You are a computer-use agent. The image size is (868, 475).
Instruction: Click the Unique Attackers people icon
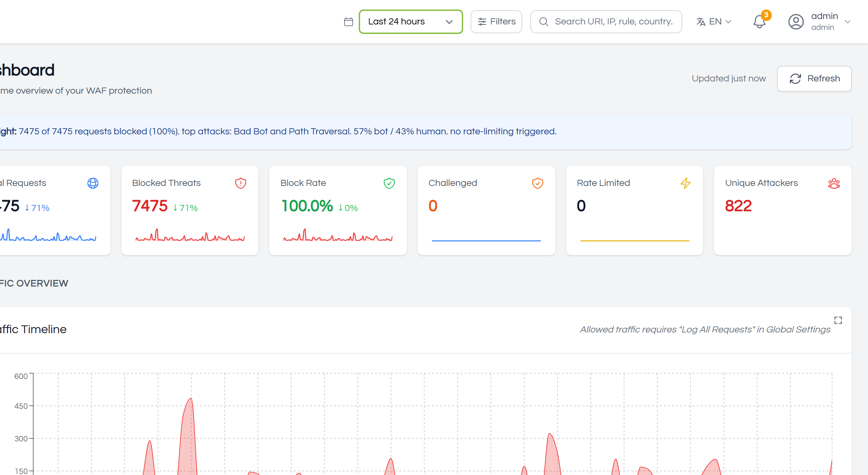click(834, 183)
